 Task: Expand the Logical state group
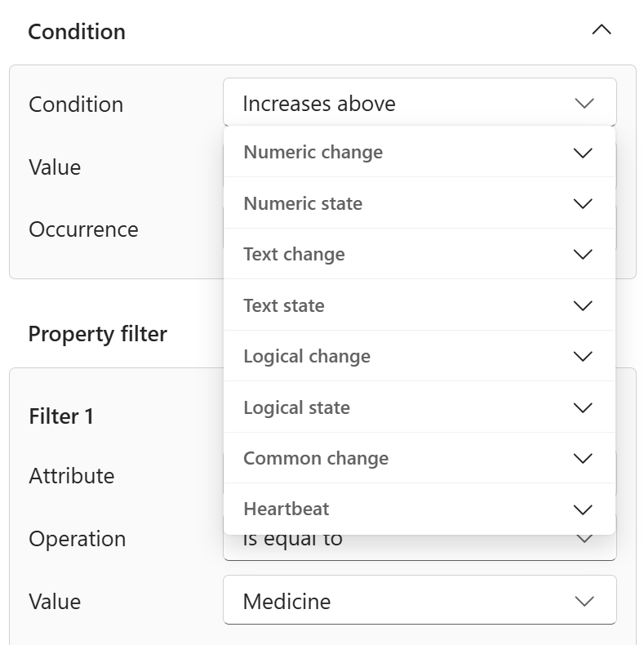click(x=420, y=407)
